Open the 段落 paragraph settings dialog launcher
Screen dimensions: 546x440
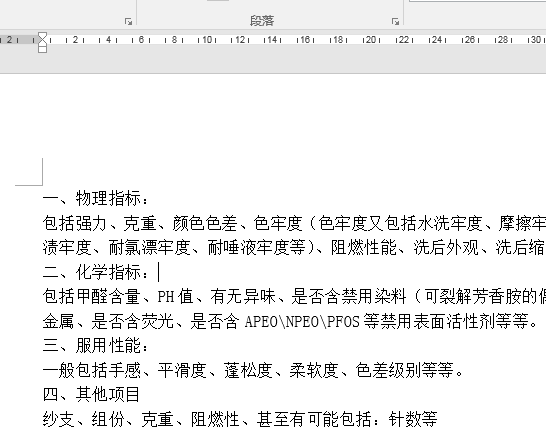click(395, 22)
